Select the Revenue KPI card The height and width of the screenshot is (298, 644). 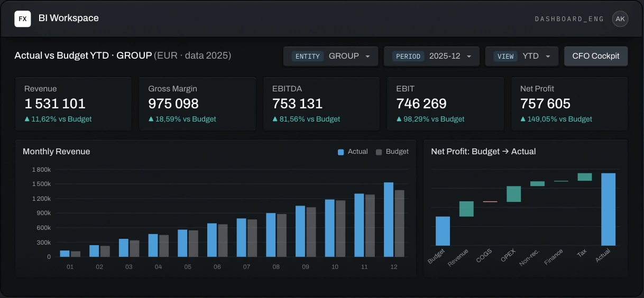coord(73,104)
